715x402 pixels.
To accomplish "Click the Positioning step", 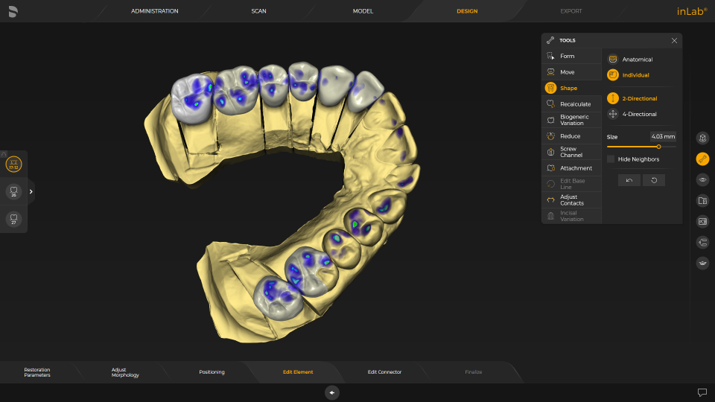I will point(211,372).
